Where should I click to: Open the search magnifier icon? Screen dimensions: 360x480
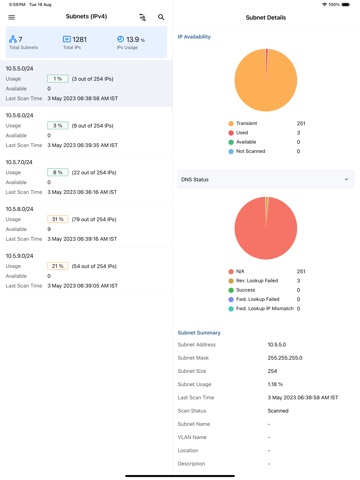tap(161, 17)
